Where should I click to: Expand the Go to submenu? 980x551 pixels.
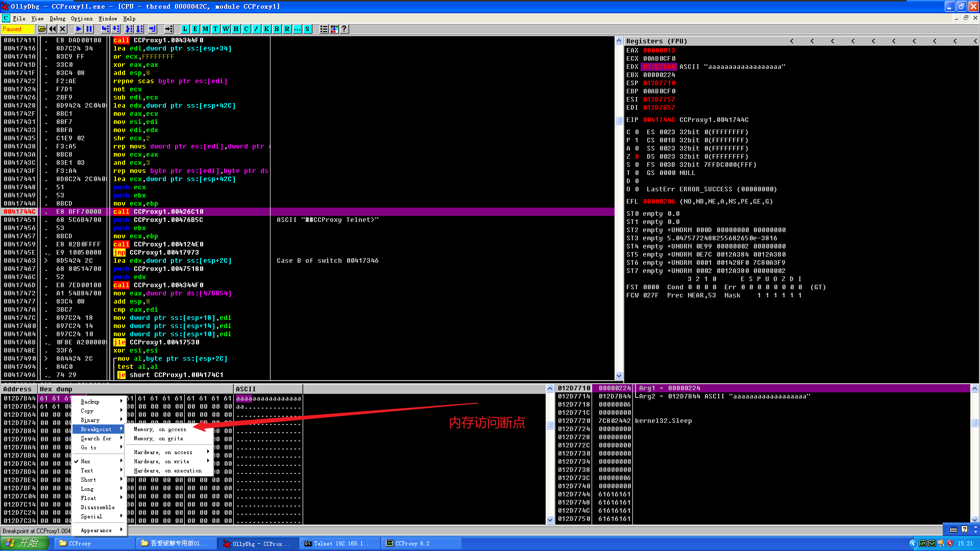(x=99, y=448)
